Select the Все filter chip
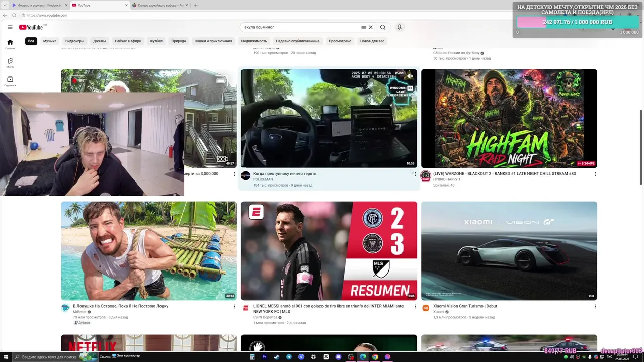This screenshot has width=644, height=362. click(x=31, y=41)
